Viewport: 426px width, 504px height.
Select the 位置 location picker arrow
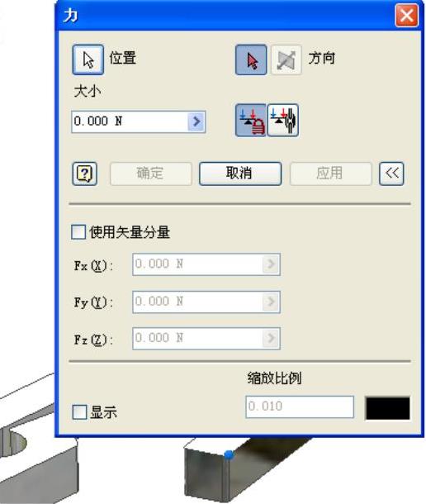click(x=88, y=59)
